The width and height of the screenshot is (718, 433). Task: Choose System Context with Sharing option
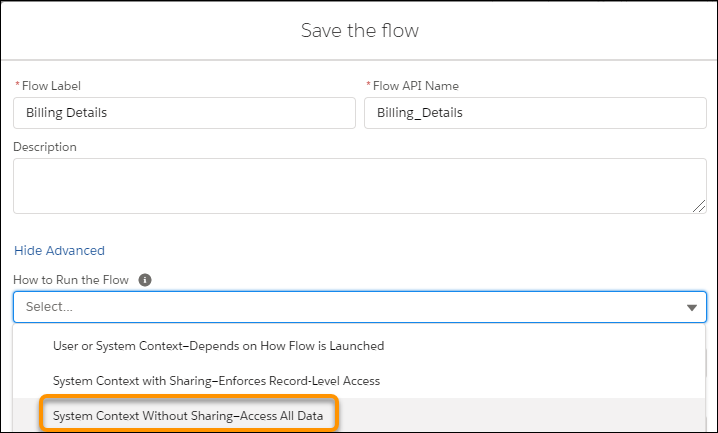pos(216,381)
